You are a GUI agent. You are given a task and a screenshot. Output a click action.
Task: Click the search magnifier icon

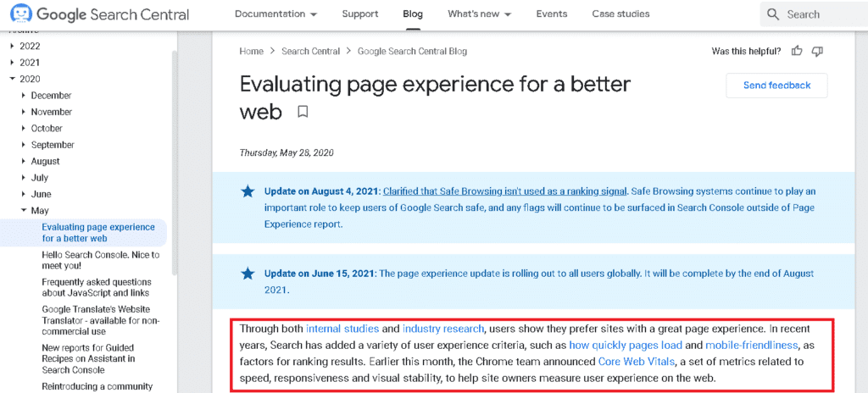(774, 14)
